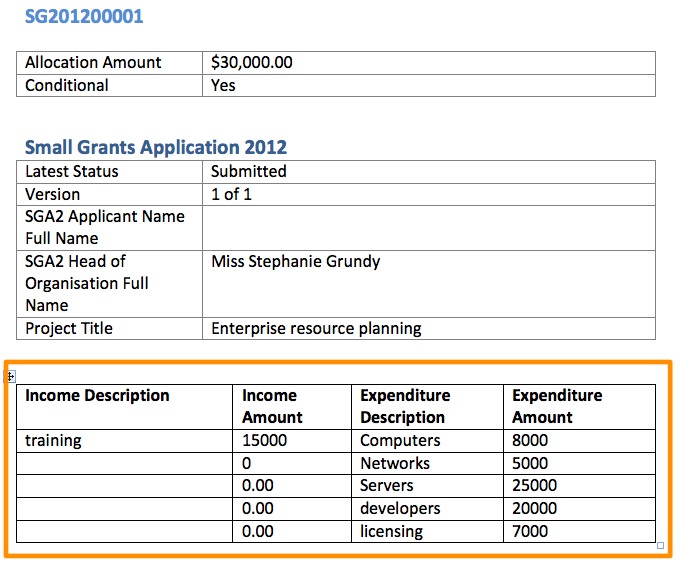The height and width of the screenshot is (568, 682).
Task: Select the 'developers' expenditure cell
Action: point(400,508)
